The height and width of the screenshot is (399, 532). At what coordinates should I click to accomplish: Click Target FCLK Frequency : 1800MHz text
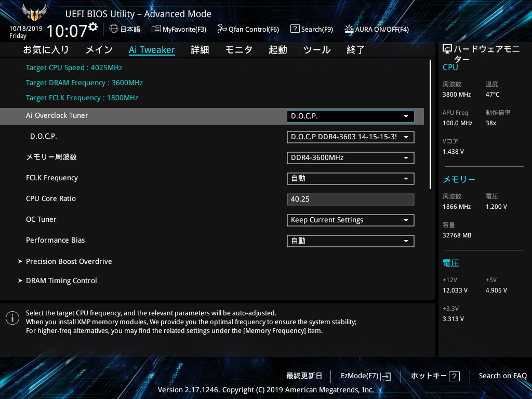tap(82, 98)
